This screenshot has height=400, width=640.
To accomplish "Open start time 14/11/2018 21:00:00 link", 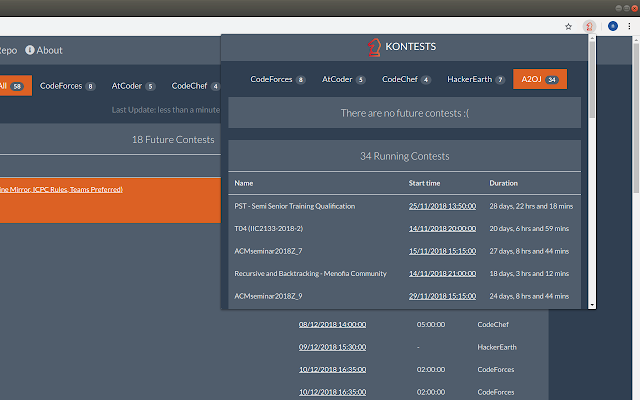I will pyautogui.click(x=442, y=273).
